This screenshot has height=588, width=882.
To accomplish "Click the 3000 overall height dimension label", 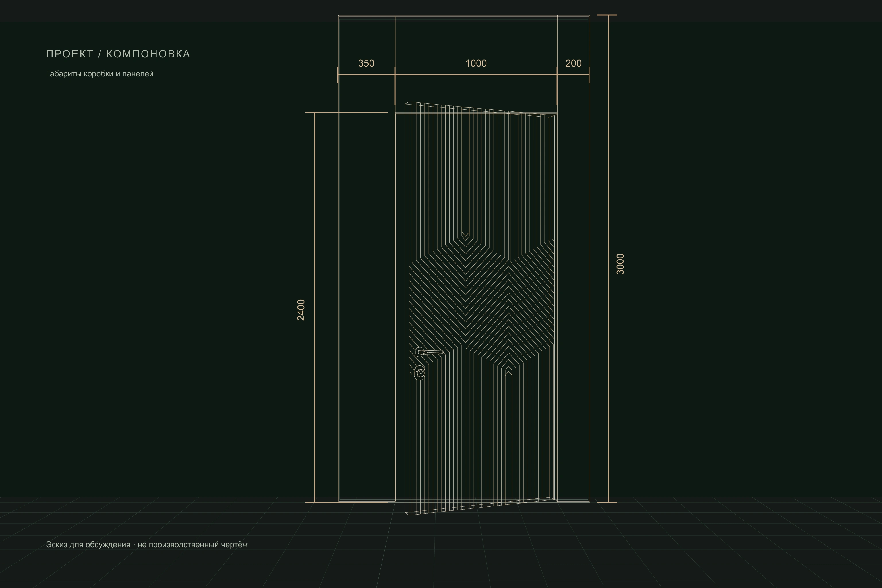I will tap(620, 264).
